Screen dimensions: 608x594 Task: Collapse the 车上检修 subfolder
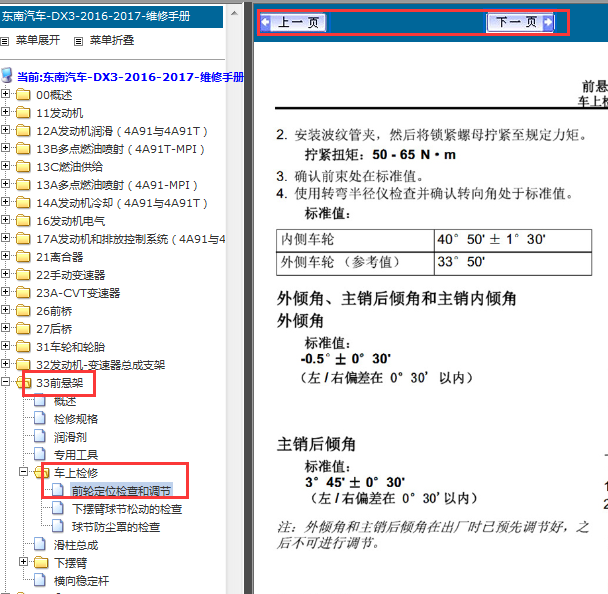point(24,472)
